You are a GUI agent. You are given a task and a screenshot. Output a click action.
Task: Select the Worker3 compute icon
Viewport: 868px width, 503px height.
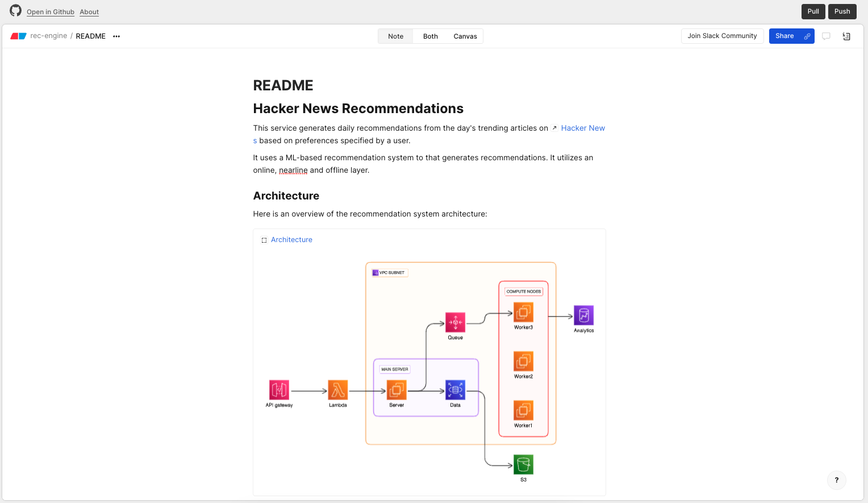tap(523, 312)
